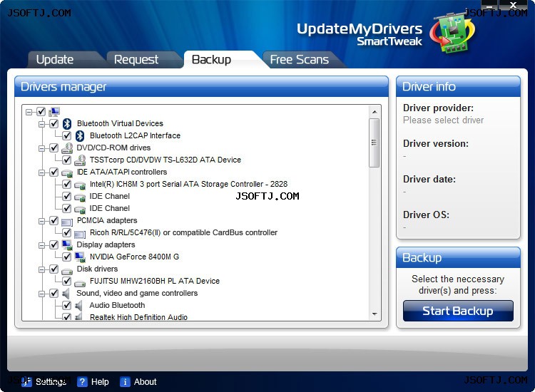Click the Bluetooth L2CAP Interface icon

point(80,135)
